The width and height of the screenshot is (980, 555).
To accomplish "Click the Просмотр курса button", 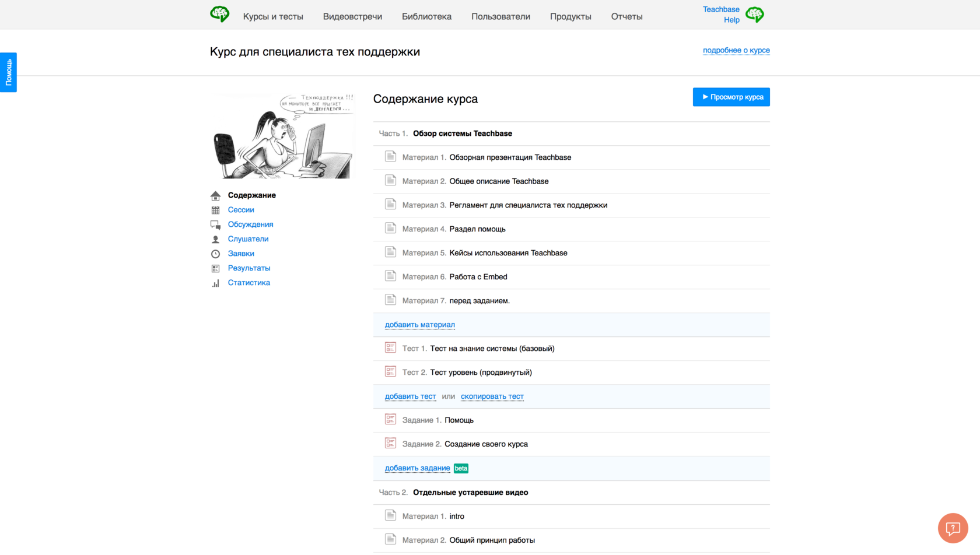I will pos(731,97).
